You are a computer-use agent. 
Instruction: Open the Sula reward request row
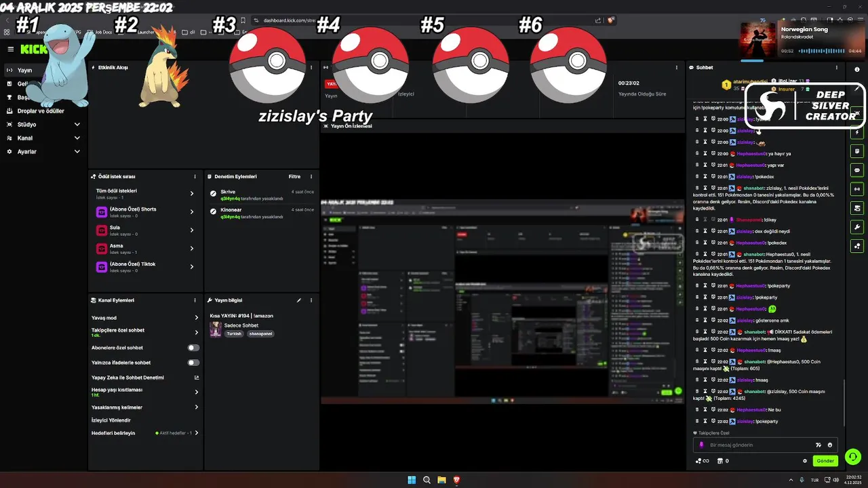point(145,230)
